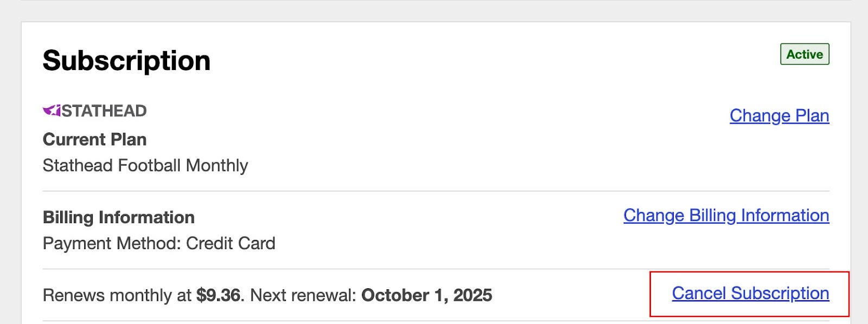
Task: Click the October 1, 2025 renewal date
Action: tap(426, 295)
